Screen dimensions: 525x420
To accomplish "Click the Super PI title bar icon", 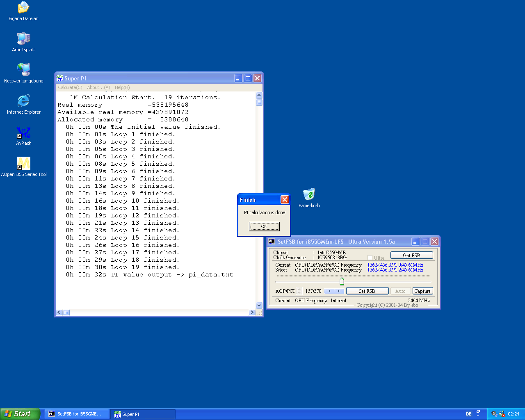I will 60,78.
